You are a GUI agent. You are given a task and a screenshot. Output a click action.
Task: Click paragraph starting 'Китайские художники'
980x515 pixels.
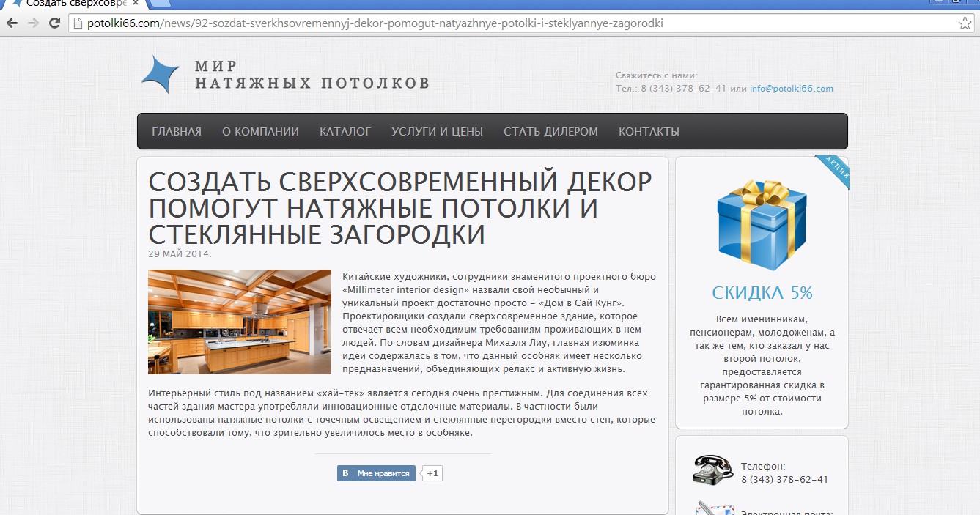click(x=499, y=323)
